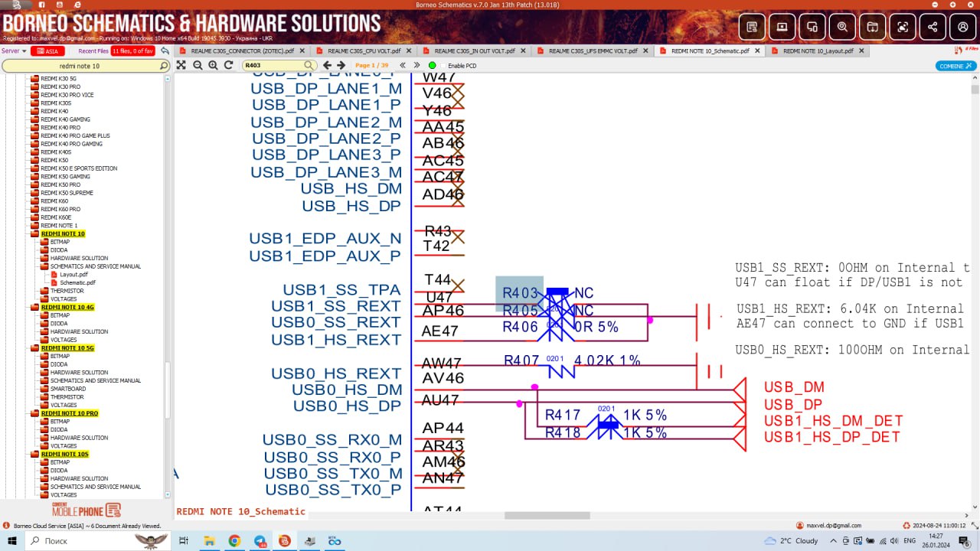The width and height of the screenshot is (980, 551).
Task: Expand the REDMI K50 GAMING folder
Action: point(34,177)
